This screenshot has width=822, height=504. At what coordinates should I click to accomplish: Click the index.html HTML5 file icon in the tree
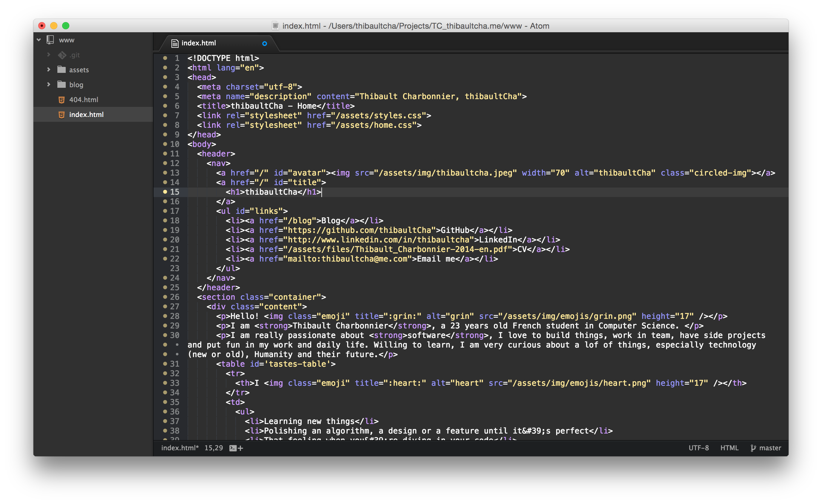pyautogui.click(x=62, y=114)
